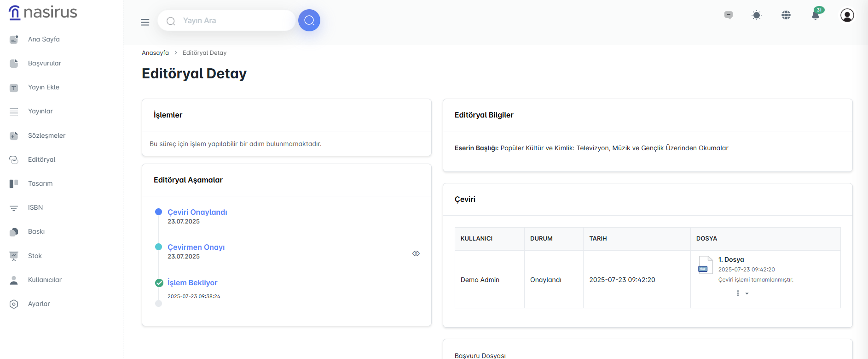Select the ISBN sidebar item

[35, 207]
